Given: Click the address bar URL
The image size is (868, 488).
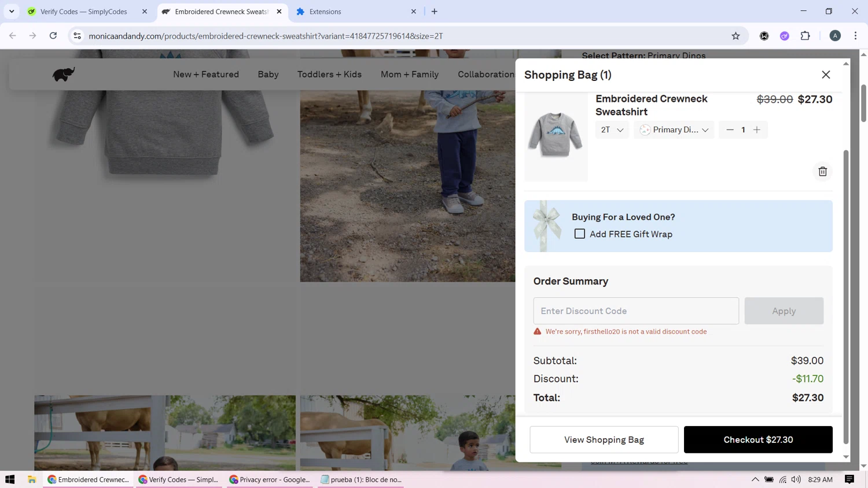Looking at the screenshot, I should point(266,36).
